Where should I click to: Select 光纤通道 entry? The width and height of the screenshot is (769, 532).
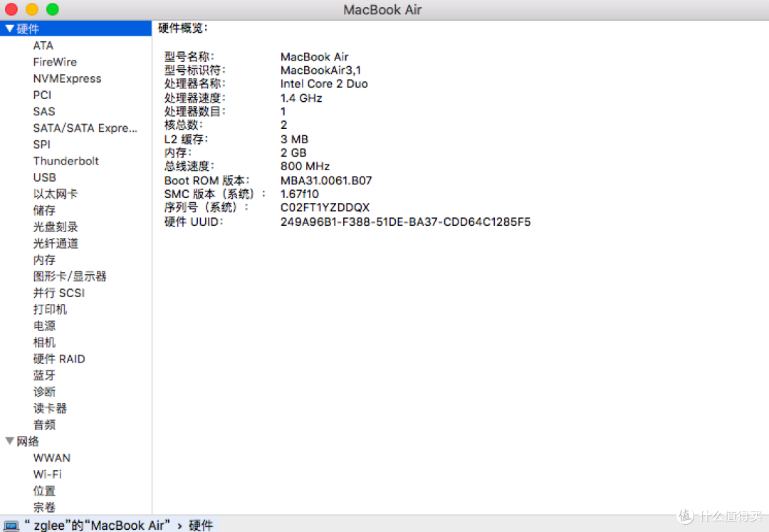click(x=56, y=243)
